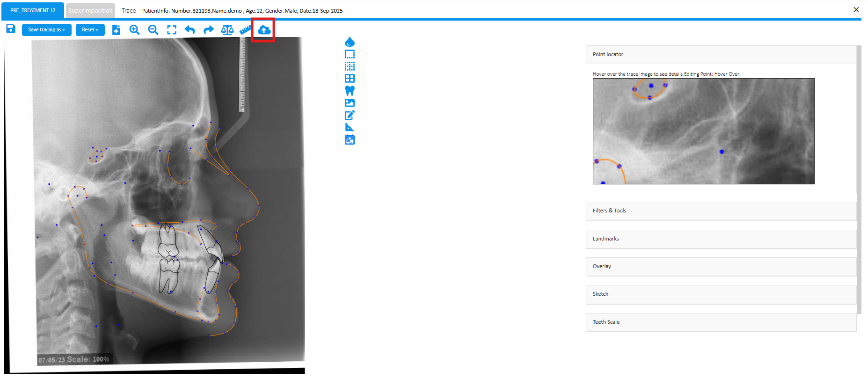Click the cloud upload icon

264,30
